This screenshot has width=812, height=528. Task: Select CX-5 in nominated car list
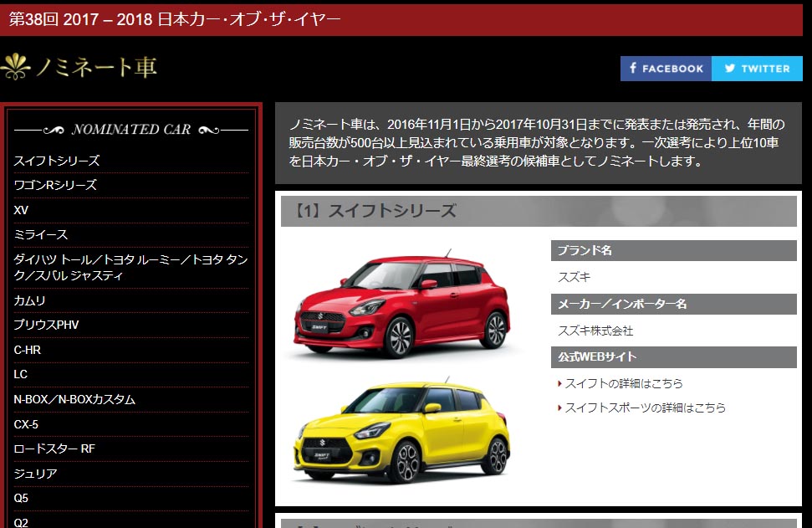[x=26, y=424]
